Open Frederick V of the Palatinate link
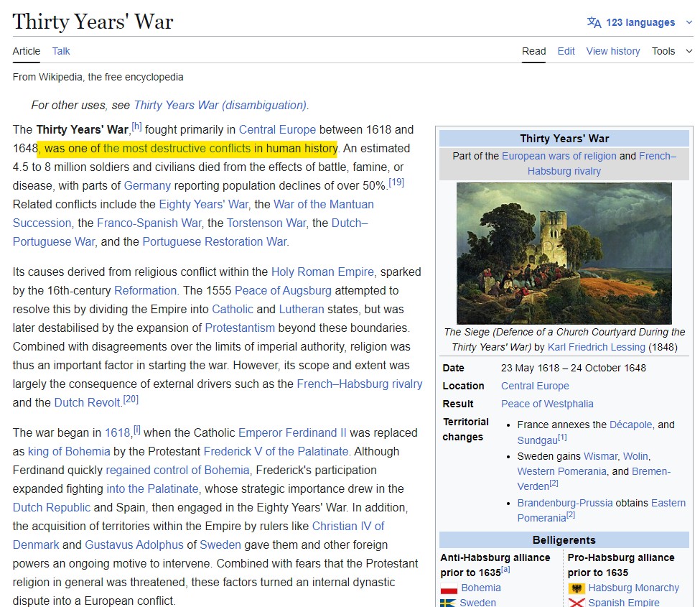700x607 pixels. [x=276, y=452]
